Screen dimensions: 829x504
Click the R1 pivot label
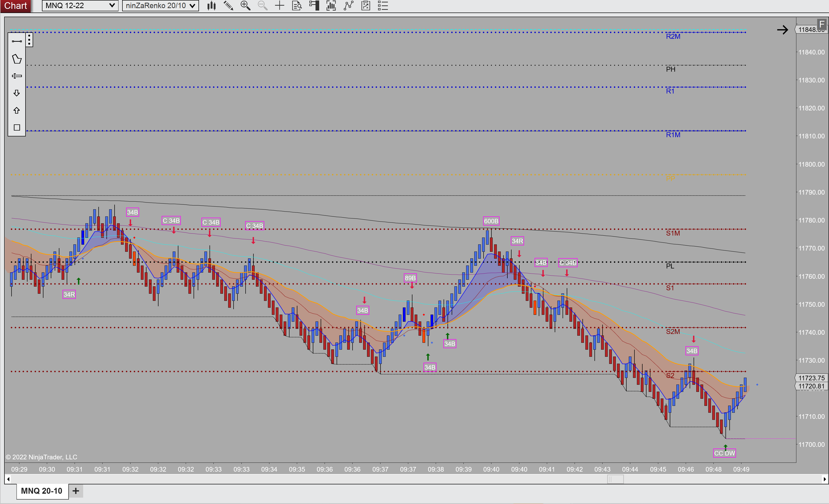point(670,91)
